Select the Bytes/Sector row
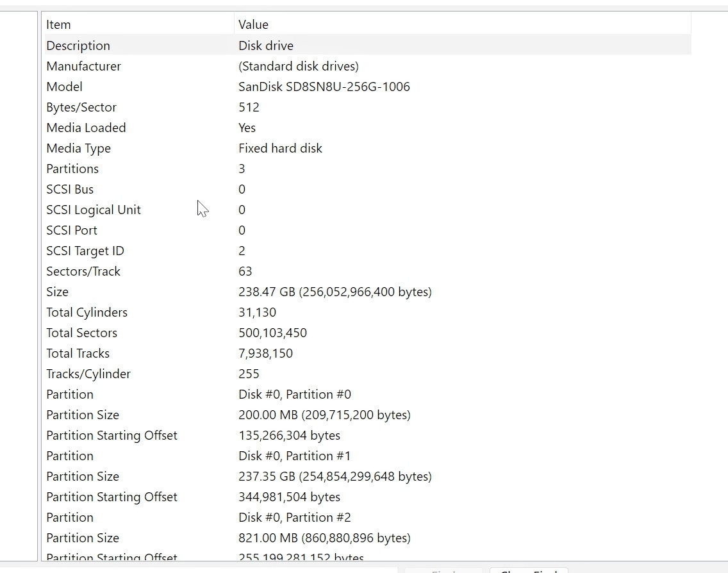The height and width of the screenshot is (573, 728). click(x=368, y=107)
